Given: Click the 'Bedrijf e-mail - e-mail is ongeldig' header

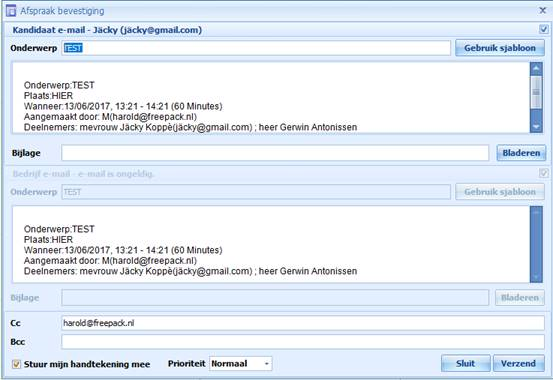Looking at the screenshot, I should pyautogui.click(x=83, y=174).
